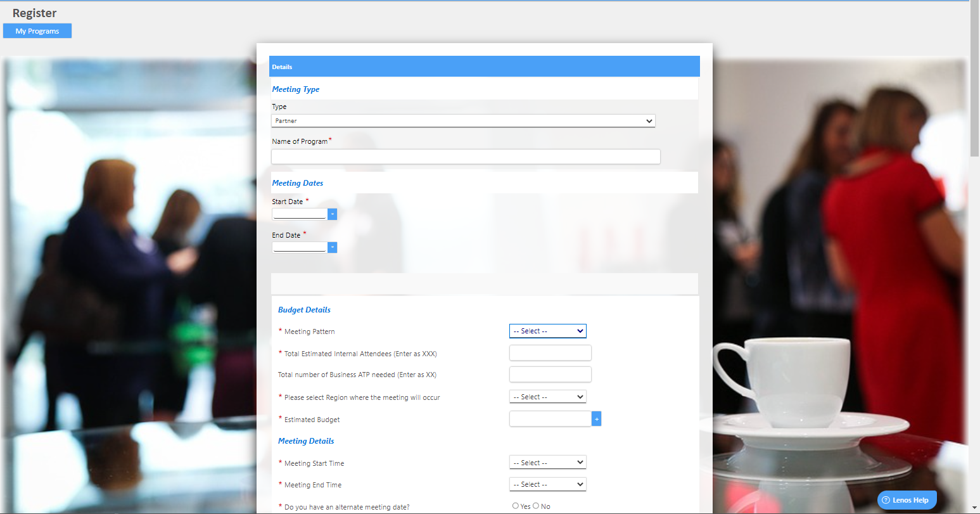980x514 pixels.
Task: Select Yes for alternate meeting date
Action: (x=516, y=506)
